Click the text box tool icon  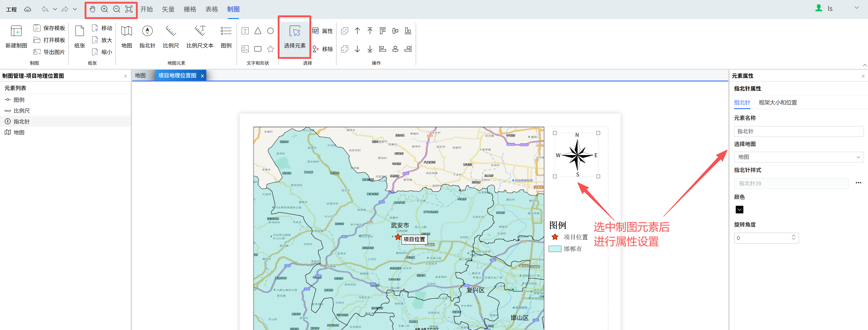pos(245,31)
